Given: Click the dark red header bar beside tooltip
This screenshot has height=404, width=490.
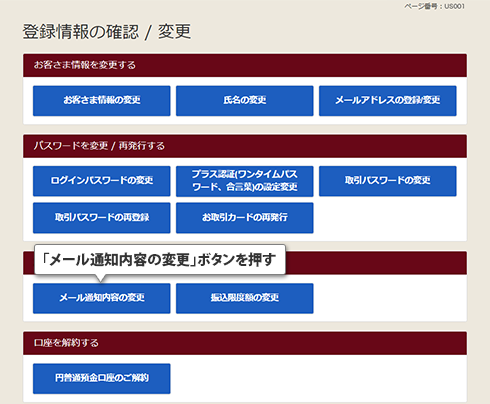Looking at the screenshot, I should coord(376,263).
